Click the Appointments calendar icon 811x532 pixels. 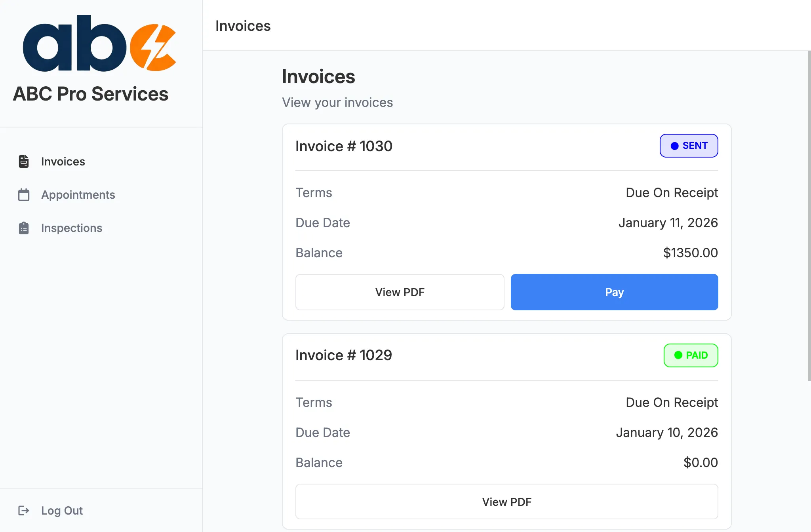pyautogui.click(x=23, y=195)
